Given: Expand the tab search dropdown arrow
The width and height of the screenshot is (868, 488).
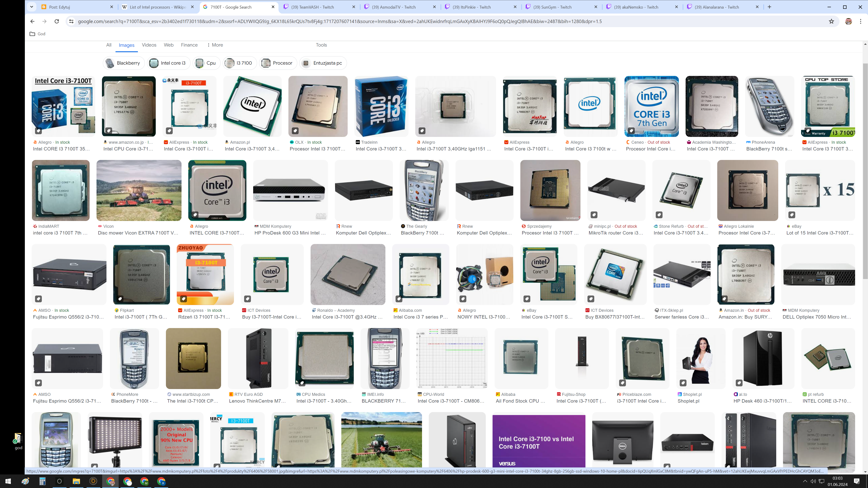Looking at the screenshot, I should 31,7.
